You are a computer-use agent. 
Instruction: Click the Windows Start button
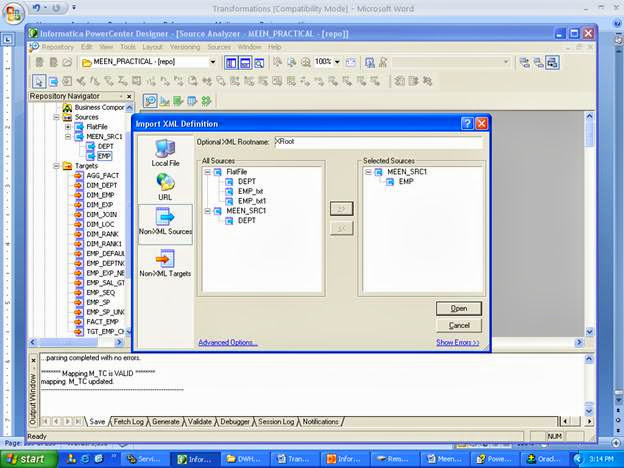point(29,459)
